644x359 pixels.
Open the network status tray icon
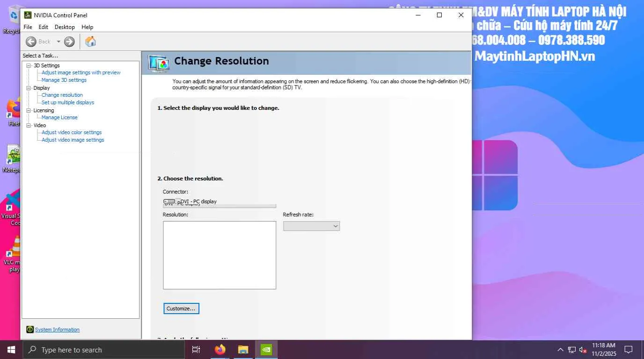[572, 350]
